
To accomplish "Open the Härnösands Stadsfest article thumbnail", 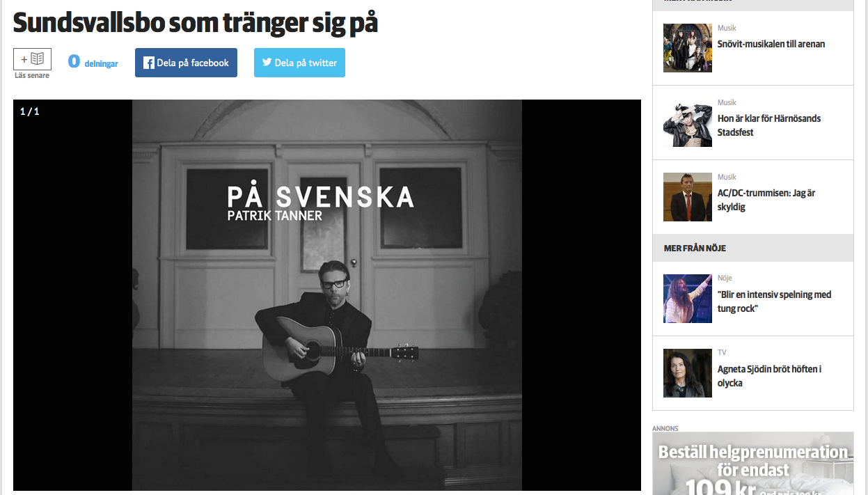I will click(x=688, y=123).
